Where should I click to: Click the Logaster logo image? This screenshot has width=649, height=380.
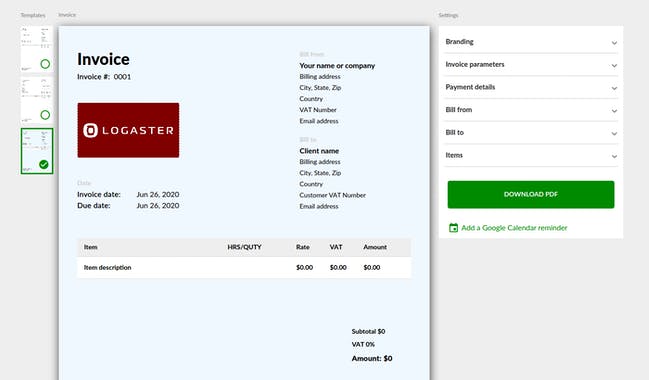coord(128,130)
